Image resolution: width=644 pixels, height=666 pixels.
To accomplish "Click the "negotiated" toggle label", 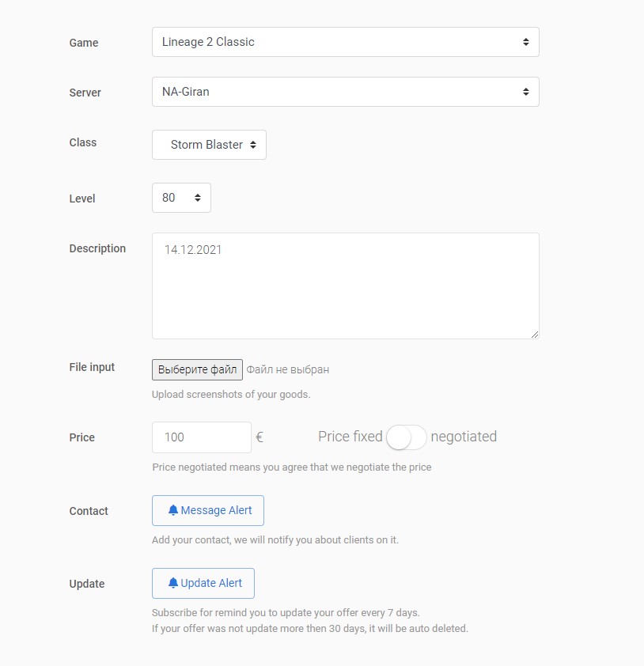I will coord(464,437).
